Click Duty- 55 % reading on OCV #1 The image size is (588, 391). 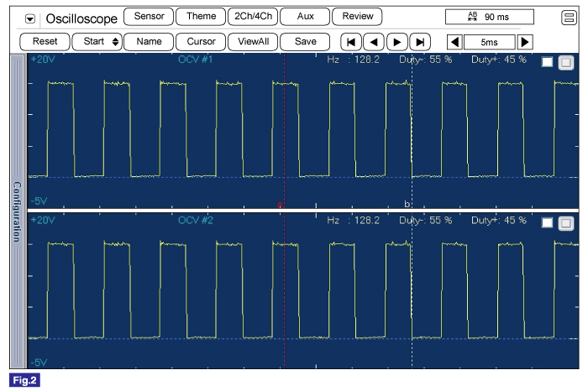point(425,60)
